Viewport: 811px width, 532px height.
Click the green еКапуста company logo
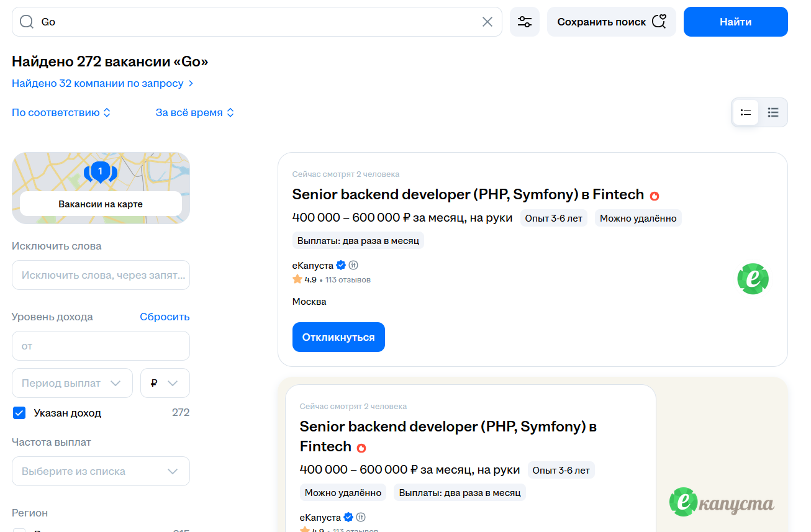click(x=753, y=279)
